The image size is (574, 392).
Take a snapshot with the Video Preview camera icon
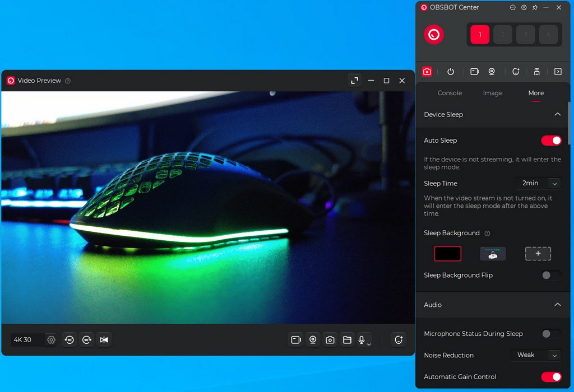point(330,340)
